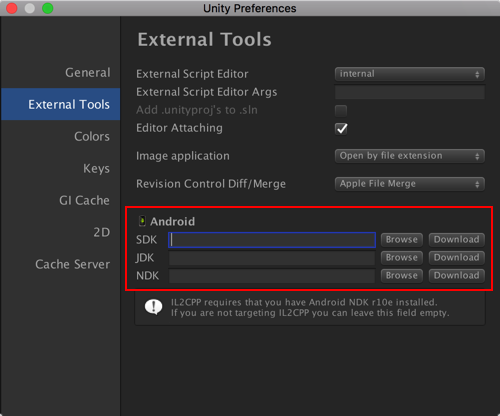Click the warning speech-bubble icon
Viewport: 500px width, 416px height.
[x=154, y=307]
